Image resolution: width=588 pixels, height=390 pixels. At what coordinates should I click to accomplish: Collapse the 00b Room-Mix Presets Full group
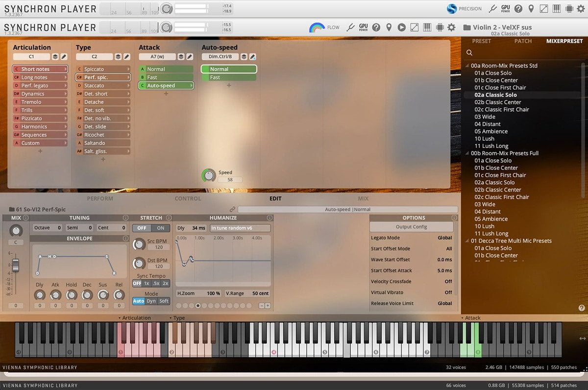[x=467, y=153]
